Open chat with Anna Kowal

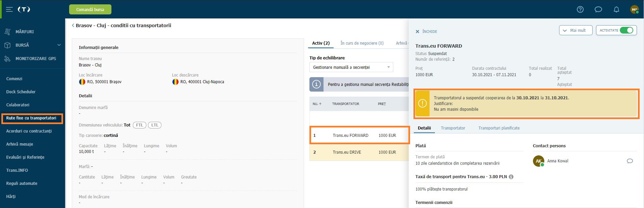[630, 161]
